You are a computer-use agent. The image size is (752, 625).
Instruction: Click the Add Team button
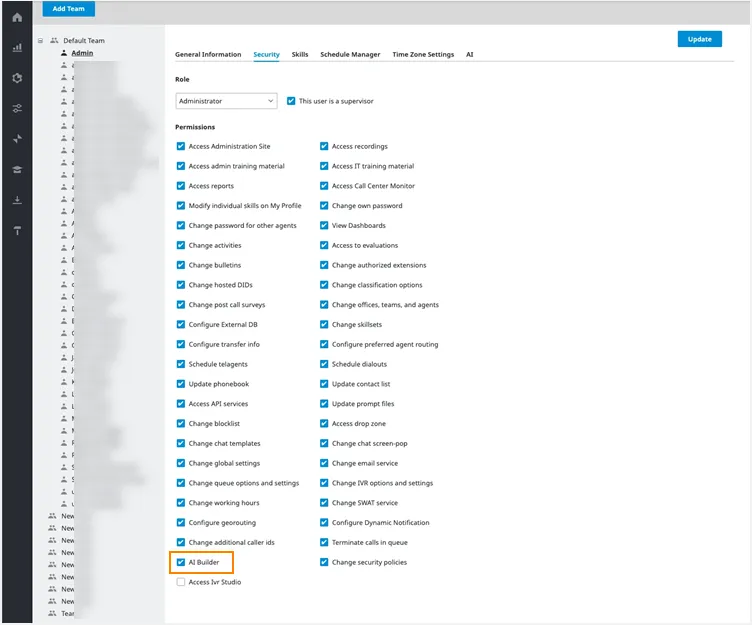69,9
